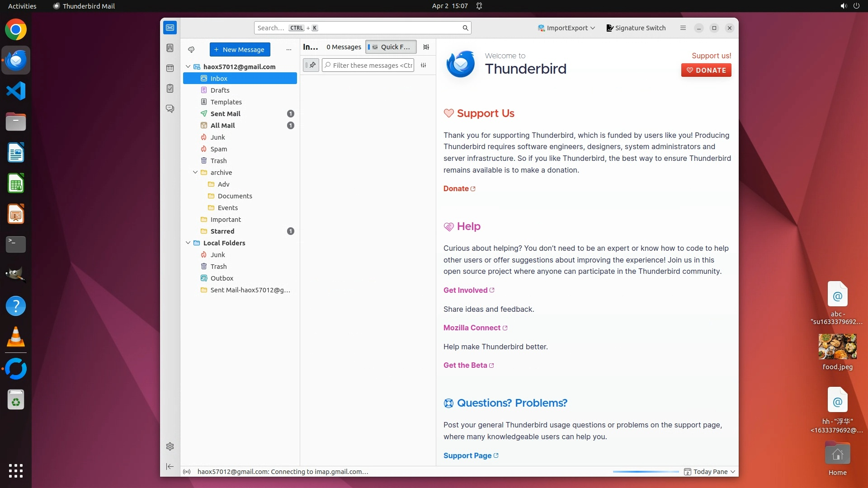The image size is (868, 488).
Task: Open the Chat sidebar icon
Action: click(x=170, y=109)
